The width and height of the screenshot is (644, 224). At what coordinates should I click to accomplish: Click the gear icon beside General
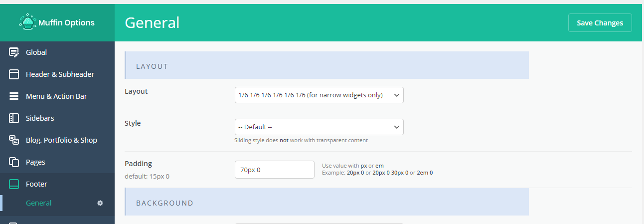click(x=100, y=203)
